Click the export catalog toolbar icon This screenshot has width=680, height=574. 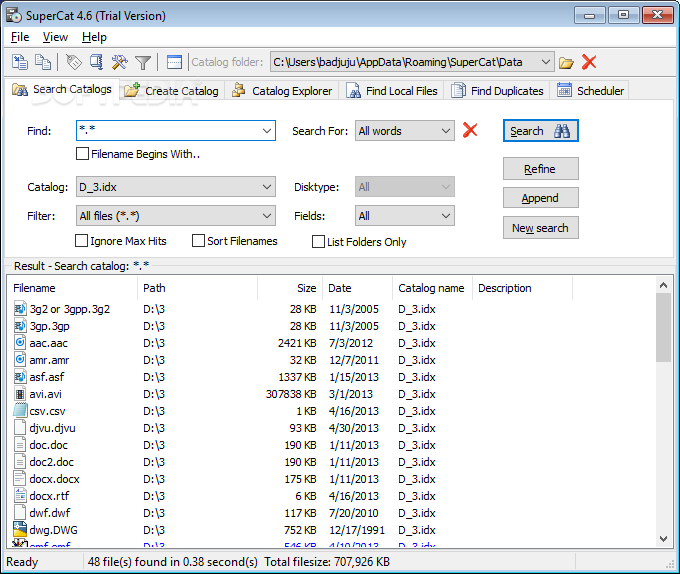click(x=96, y=62)
